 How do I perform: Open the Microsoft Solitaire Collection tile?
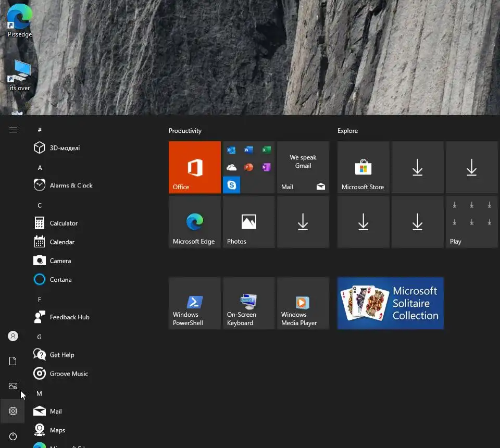[390, 303]
